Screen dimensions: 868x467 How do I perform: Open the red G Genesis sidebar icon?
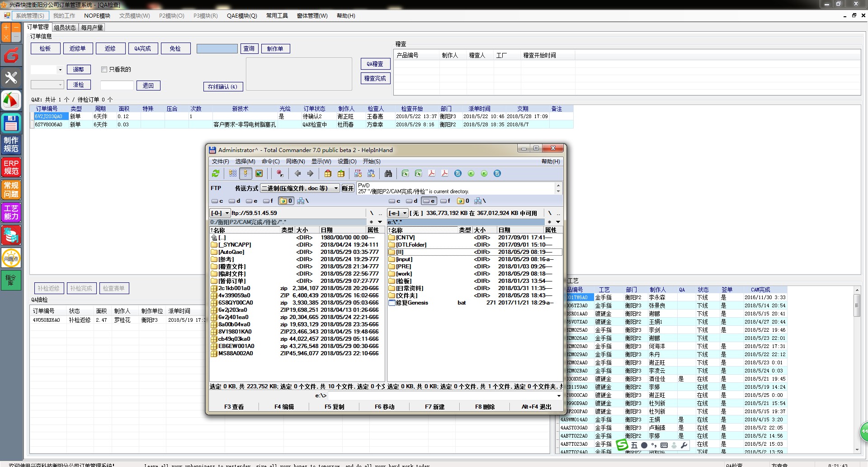[11, 56]
